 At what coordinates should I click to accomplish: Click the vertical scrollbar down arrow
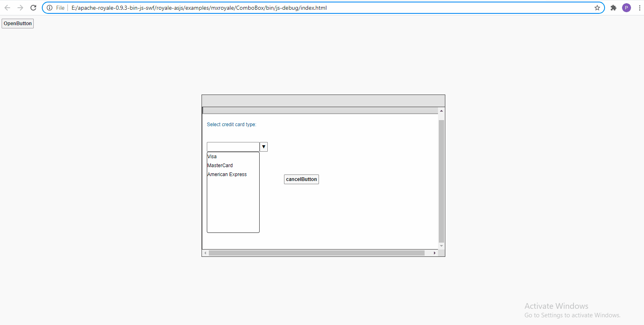click(441, 246)
